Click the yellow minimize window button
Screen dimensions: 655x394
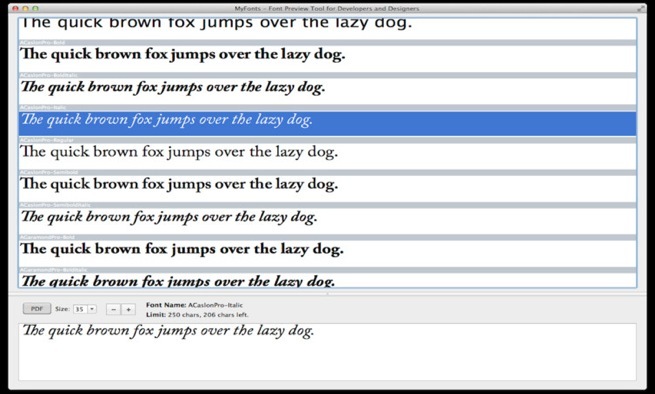(25, 8)
